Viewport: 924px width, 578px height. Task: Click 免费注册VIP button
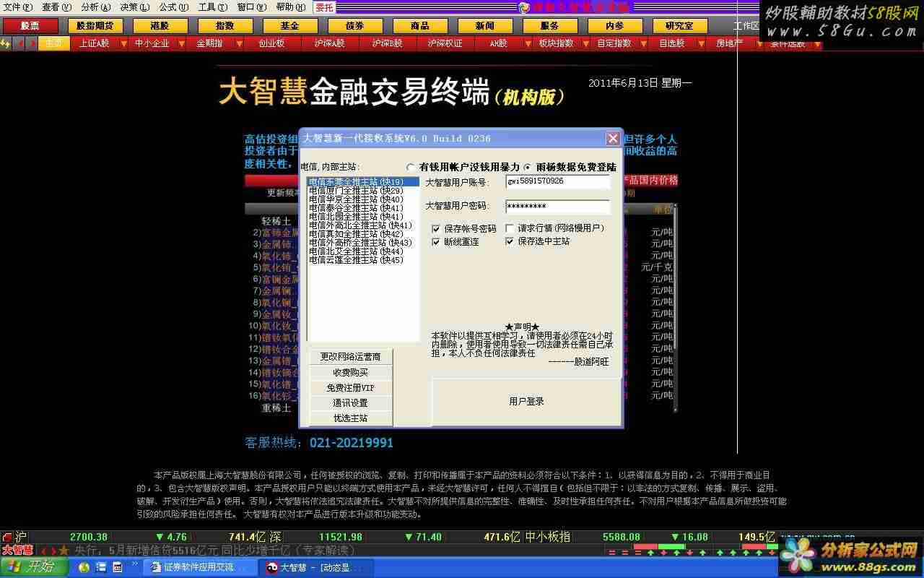click(351, 387)
